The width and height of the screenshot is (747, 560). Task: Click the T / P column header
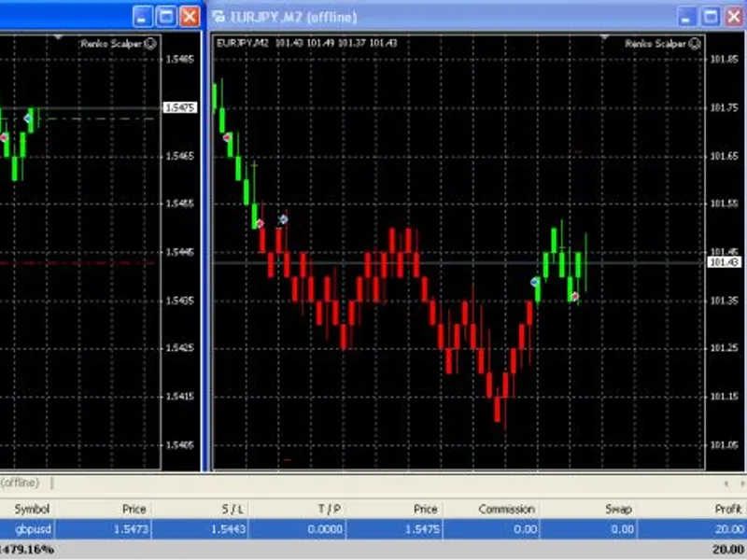pos(330,509)
